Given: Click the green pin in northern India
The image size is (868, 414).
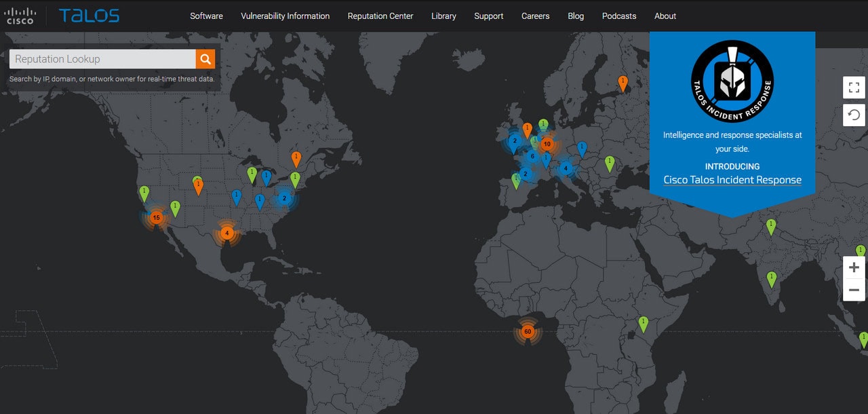Looking at the screenshot, I should point(770,227).
